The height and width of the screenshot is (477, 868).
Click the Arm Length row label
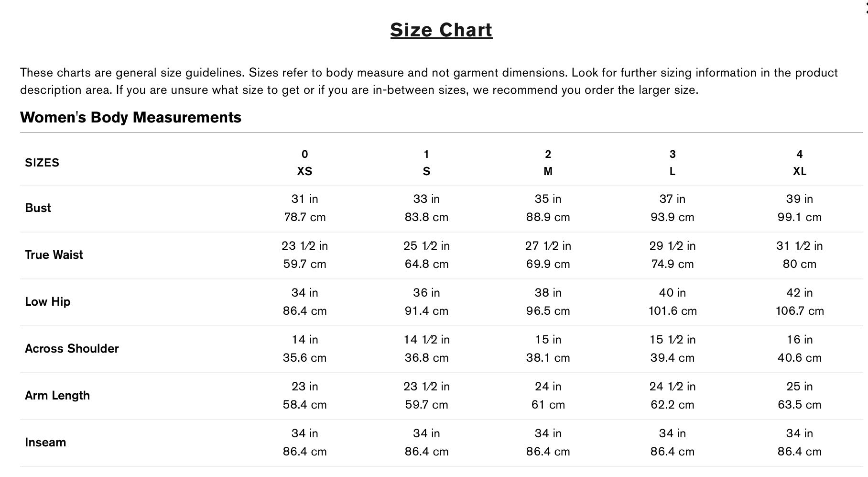(57, 396)
